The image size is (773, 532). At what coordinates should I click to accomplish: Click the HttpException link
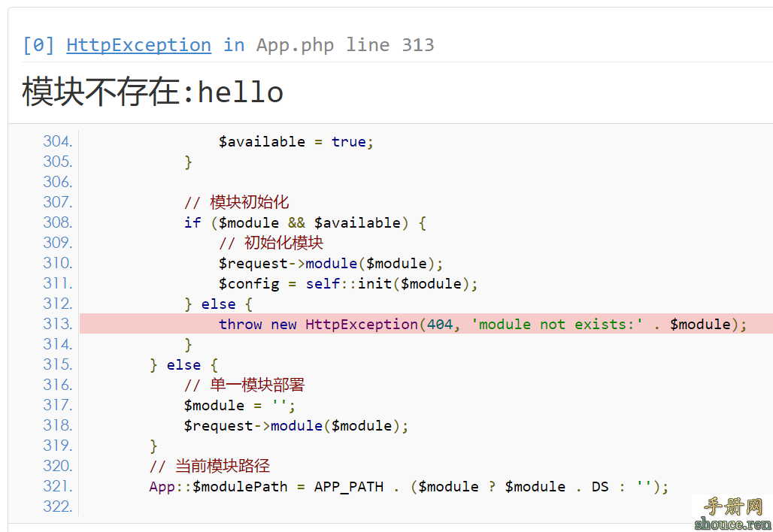point(138,45)
